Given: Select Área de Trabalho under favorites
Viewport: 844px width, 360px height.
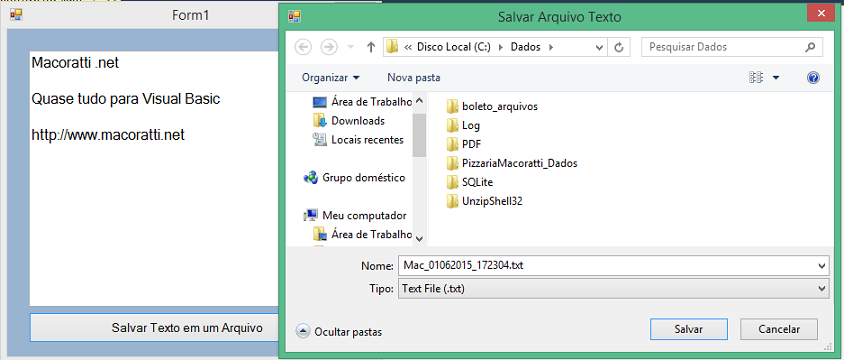Looking at the screenshot, I should tap(362, 102).
